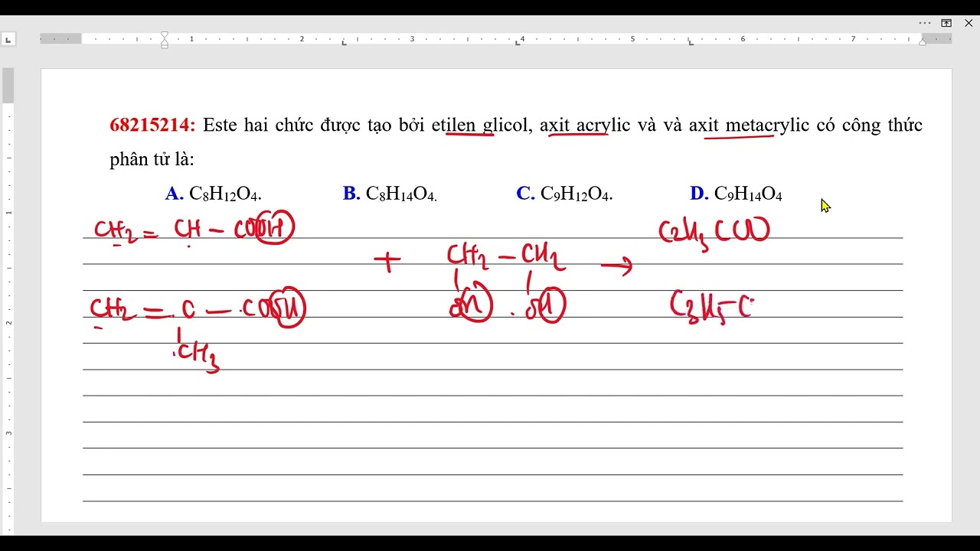Select the right indent marker on the ruler
The image size is (980, 551).
click(923, 42)
